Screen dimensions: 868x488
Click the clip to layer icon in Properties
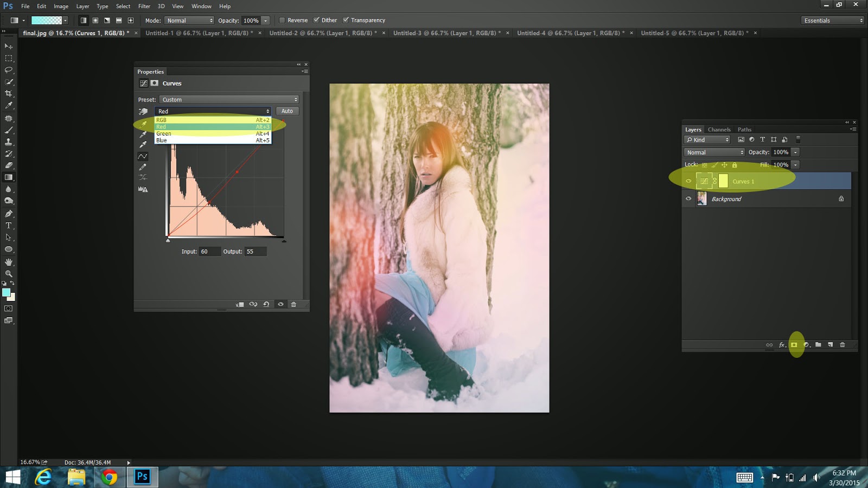[240, 304]
